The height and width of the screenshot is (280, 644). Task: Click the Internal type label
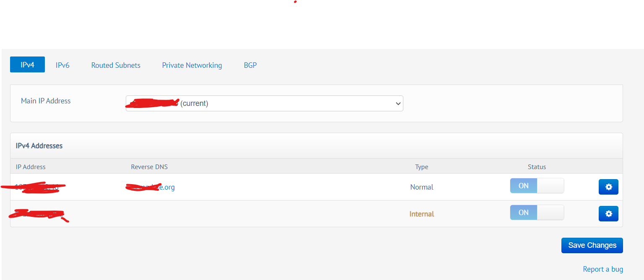click(421, 214)
